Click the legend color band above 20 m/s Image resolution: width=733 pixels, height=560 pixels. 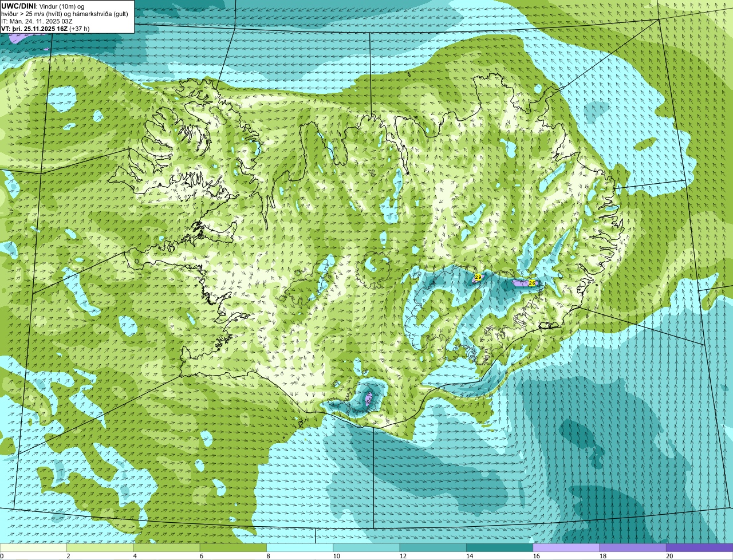pyautogui.click(x=700, y=547)
